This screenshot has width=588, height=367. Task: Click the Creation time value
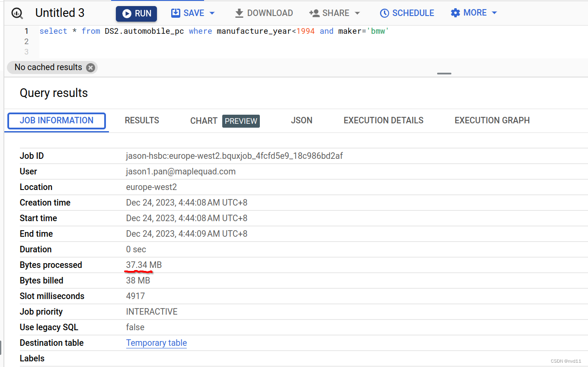click(x=187, y=203)
